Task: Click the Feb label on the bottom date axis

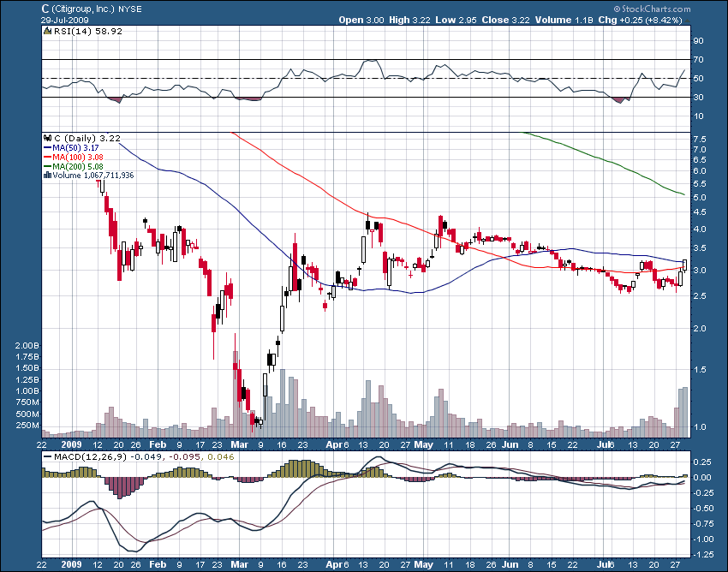Action: pos(158,564)
